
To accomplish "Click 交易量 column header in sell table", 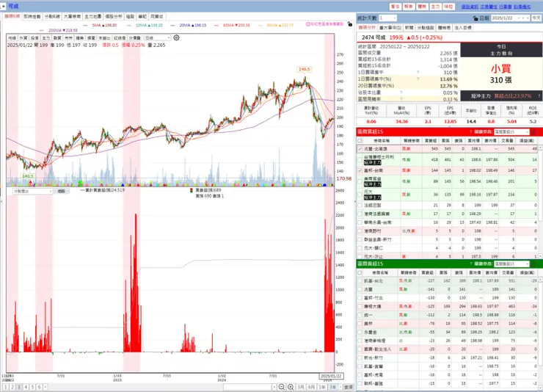I will [x=508, y=273].
